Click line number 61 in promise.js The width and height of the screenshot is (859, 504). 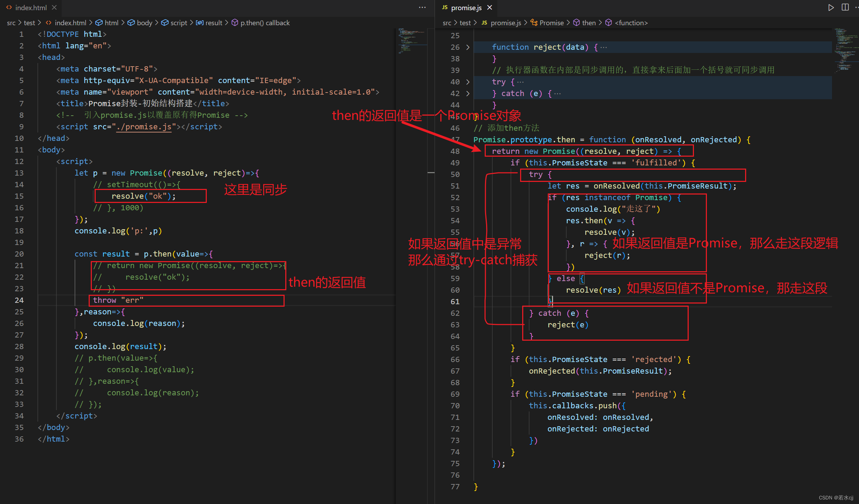click(455, 301)
